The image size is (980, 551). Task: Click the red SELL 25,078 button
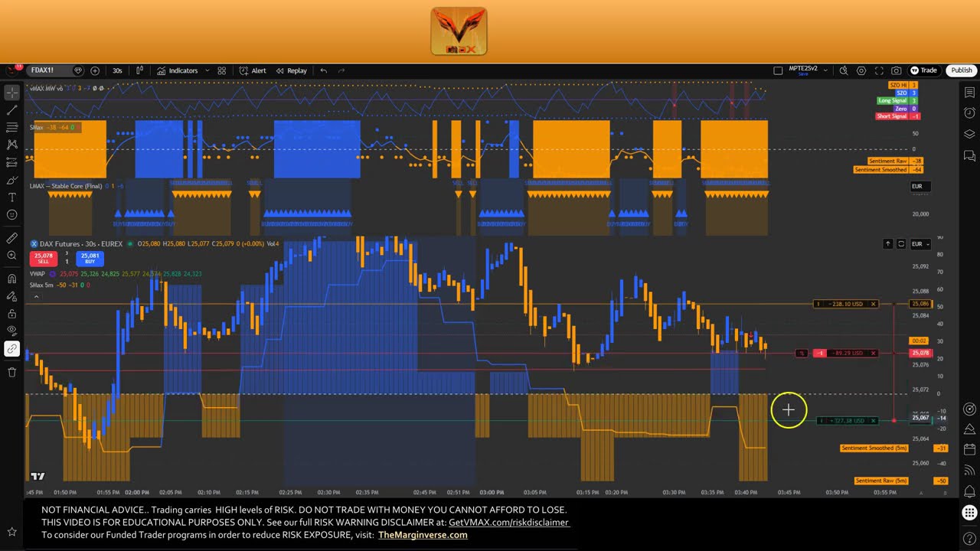(43, 259)
